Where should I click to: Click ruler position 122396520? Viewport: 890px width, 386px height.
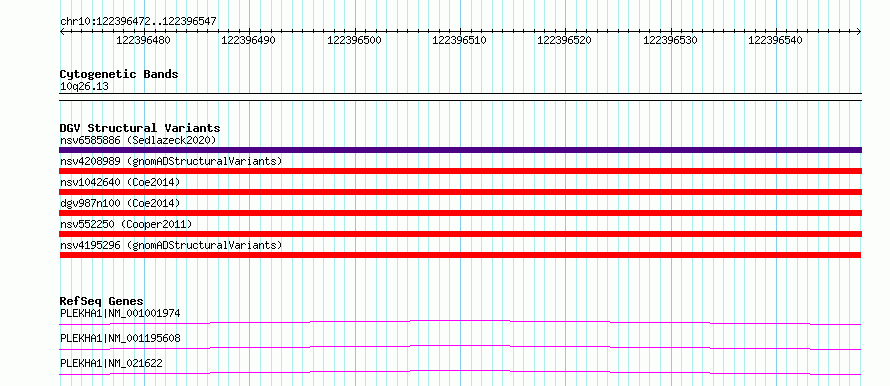(564, 40)
